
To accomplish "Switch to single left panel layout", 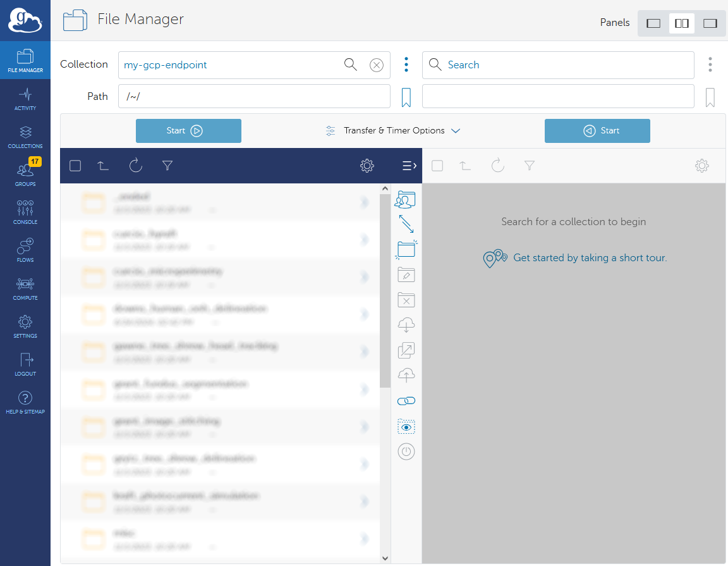I will tap(653, 23).
